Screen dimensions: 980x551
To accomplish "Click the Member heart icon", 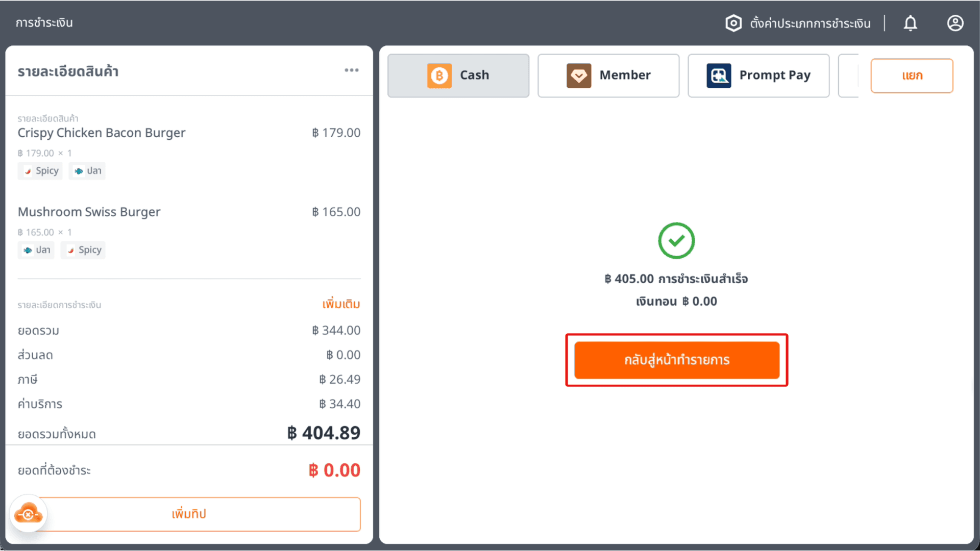I will (579, 76).
